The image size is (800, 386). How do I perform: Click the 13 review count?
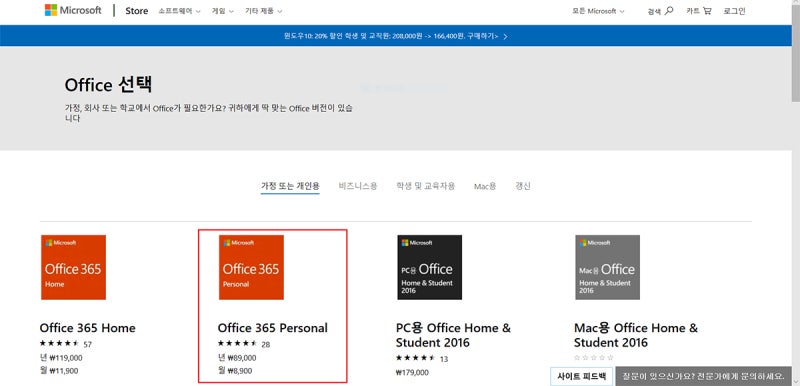pyautogui.click(x=444, y=358)
